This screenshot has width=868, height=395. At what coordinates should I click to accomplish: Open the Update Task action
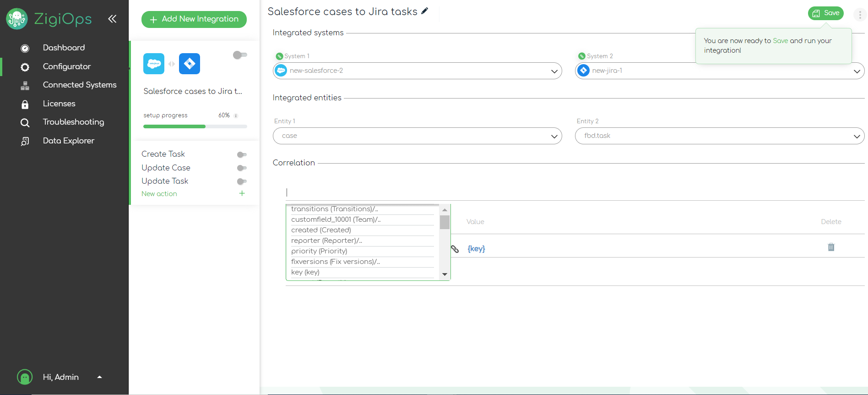click(x=165, y=181)
